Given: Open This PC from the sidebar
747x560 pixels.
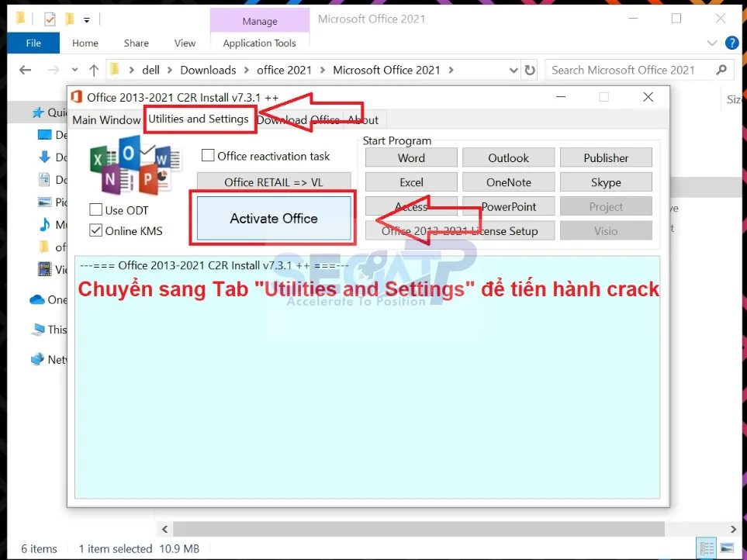Looking at the screenshot, I should point(40,329).
